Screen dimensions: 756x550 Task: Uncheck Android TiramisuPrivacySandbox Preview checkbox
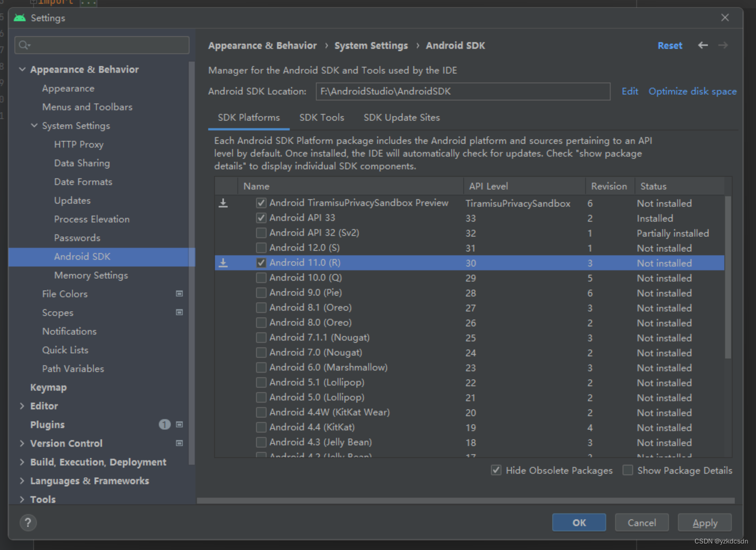click(261, 203)
